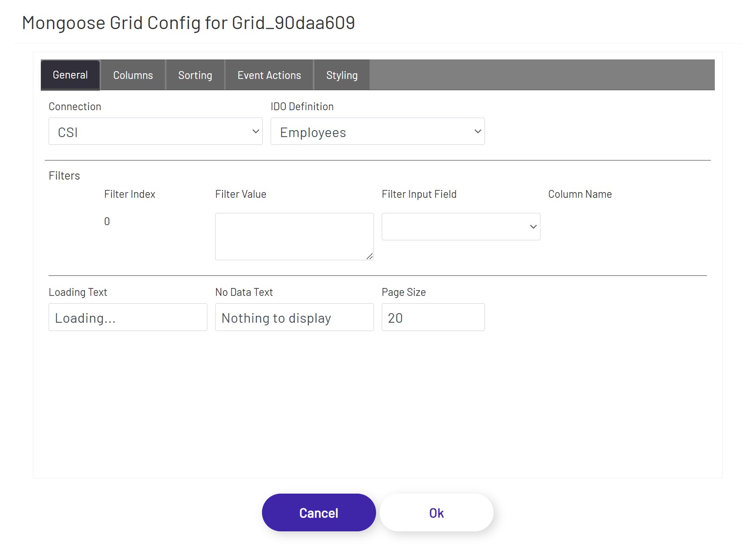Switch to the Sorting tab
The height and width of the screenshot is (550, 756).
195,75
